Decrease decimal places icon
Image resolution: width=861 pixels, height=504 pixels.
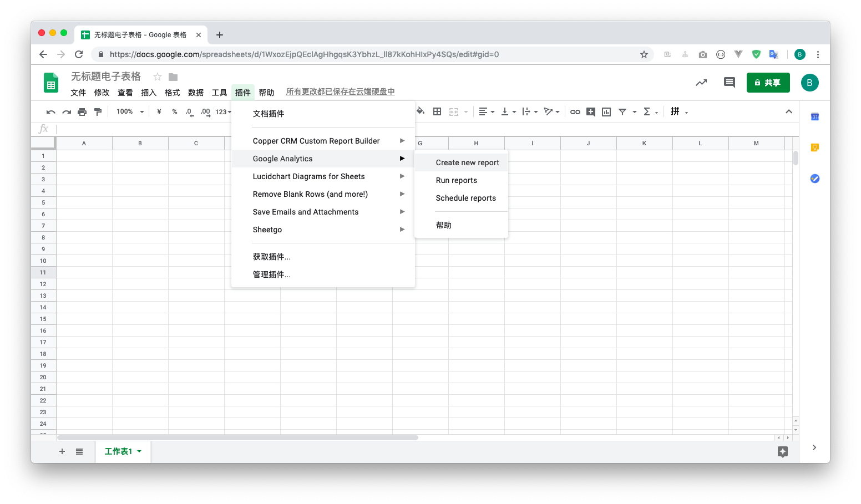pyautogui.click(x=189, y=112)
